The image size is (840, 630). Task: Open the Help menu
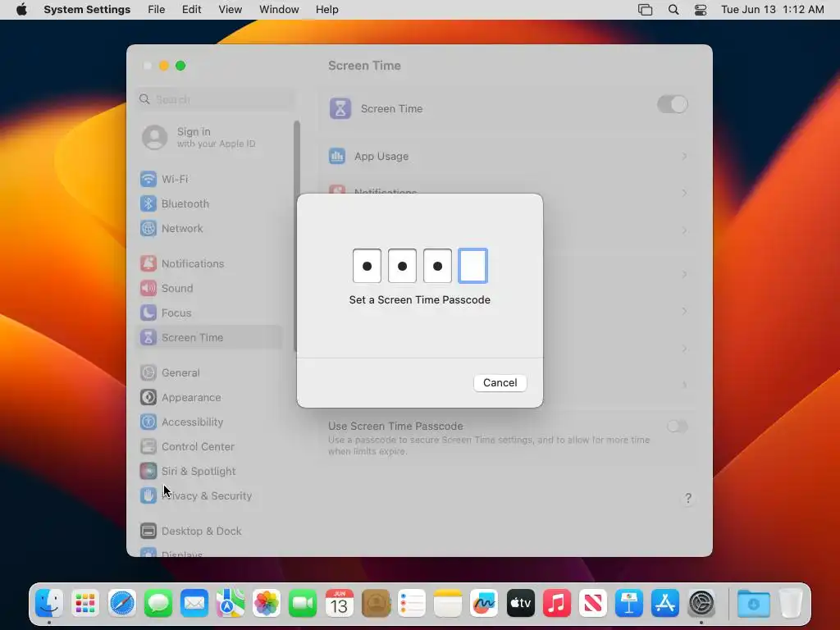point(326,10)
